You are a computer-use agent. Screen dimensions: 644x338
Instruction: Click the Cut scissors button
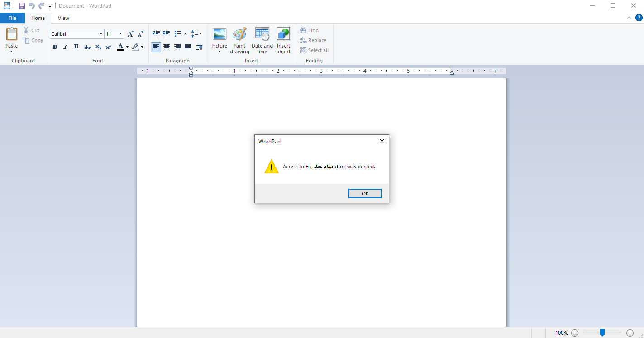point(32,30)
